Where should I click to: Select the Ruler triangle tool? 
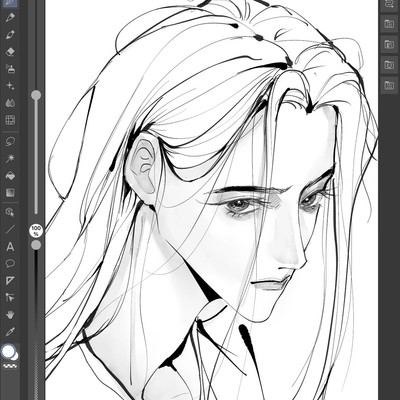10,281
